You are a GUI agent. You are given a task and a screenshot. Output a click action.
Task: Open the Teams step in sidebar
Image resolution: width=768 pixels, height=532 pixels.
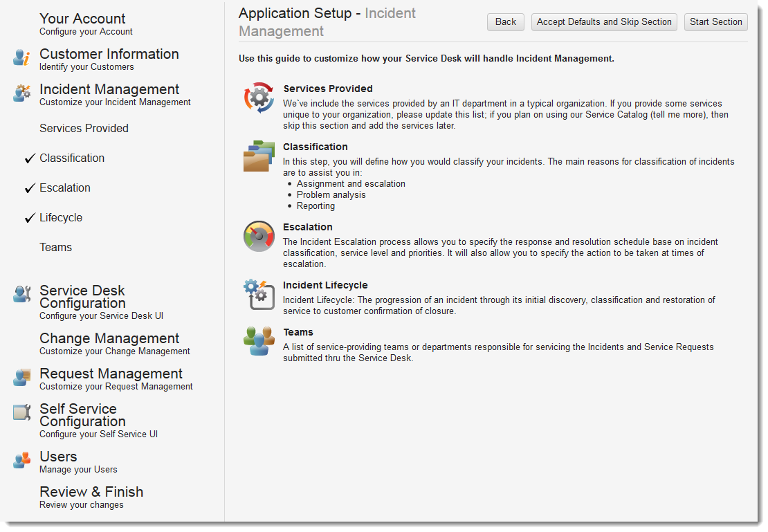pos(56,248)
